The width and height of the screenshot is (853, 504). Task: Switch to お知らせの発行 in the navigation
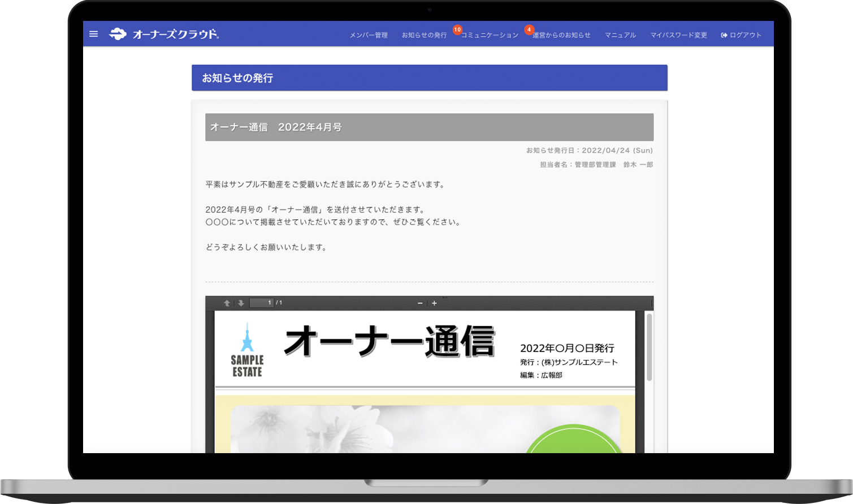click(x=423, y=34)
